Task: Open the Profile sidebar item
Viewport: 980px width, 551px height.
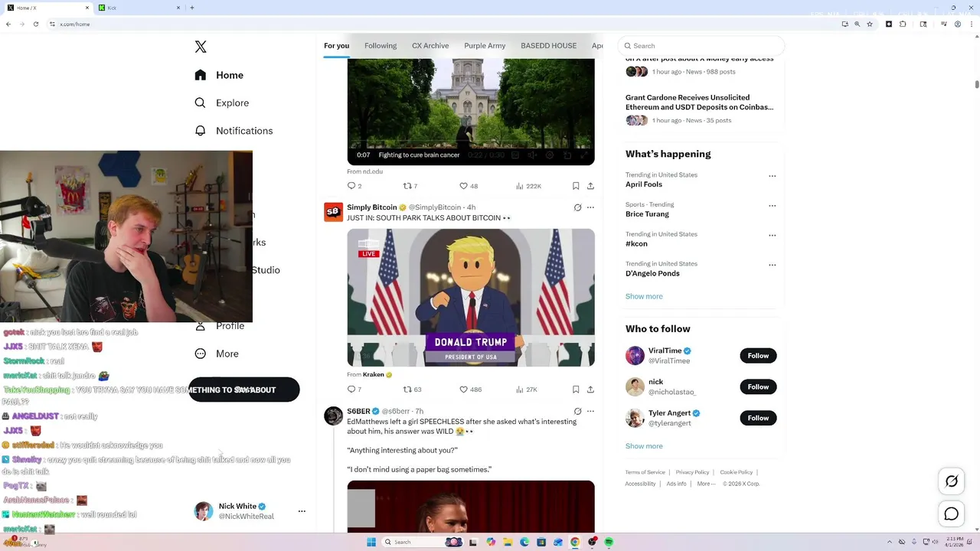Action: click(220, 326)
